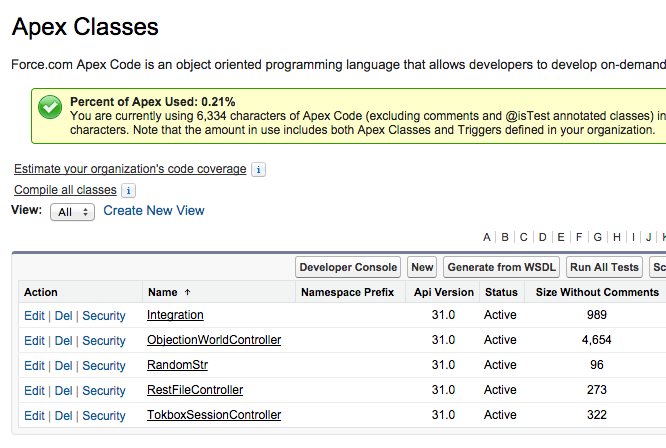
Task: Open the Integration class
Action: (x=175, y=315)
